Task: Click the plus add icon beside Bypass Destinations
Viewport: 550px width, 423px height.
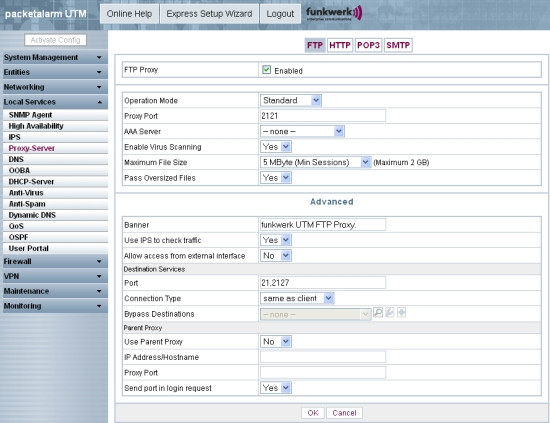Action: point(402,312)
